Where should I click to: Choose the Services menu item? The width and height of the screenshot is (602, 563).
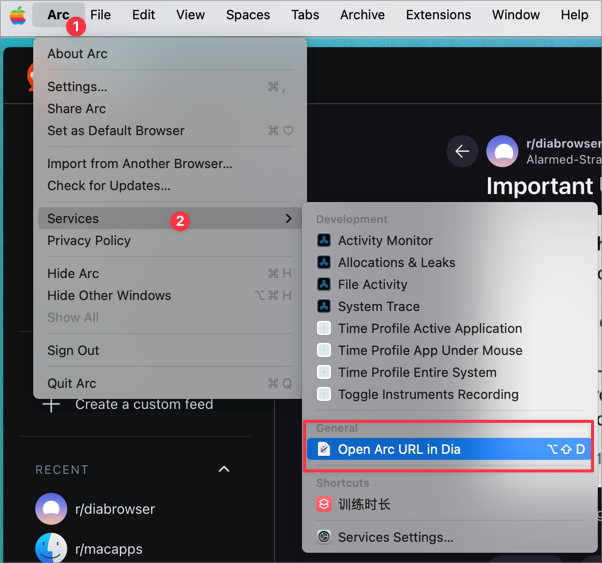tap(170, 219)
